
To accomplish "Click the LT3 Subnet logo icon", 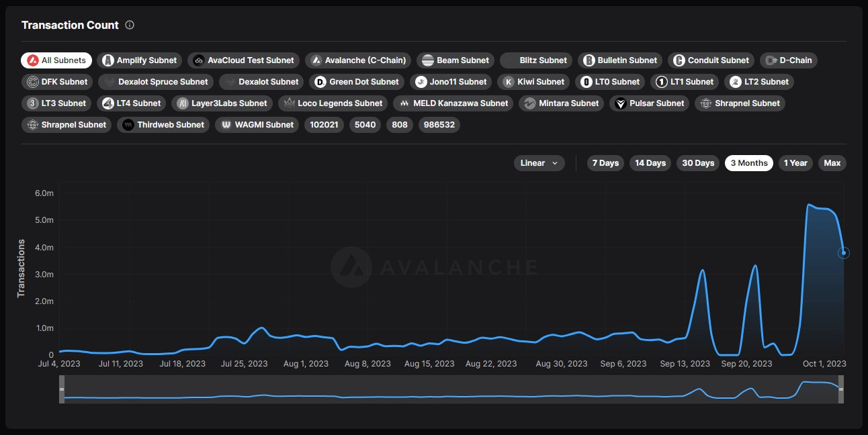I will (32, 103).
